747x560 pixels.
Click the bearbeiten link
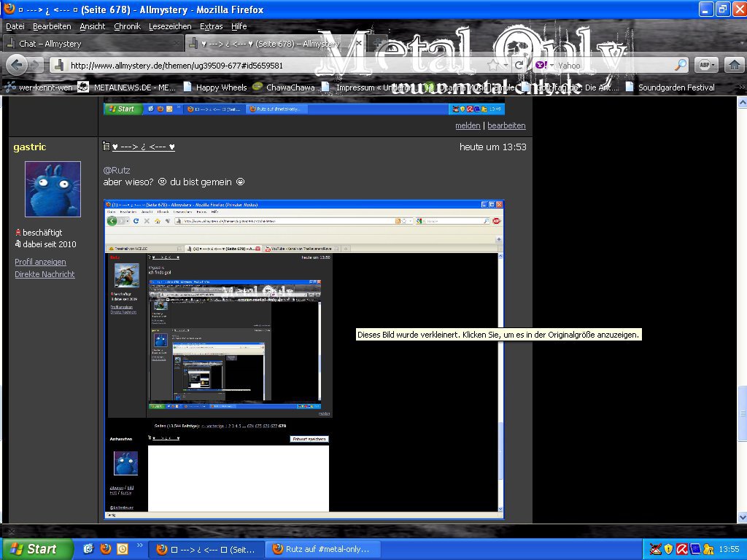[x=506, y=125]
